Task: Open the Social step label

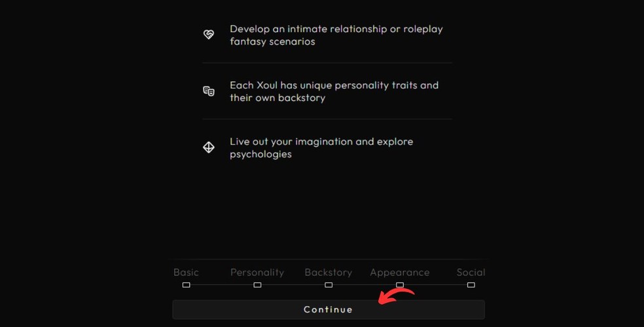Action: (471, 272)
